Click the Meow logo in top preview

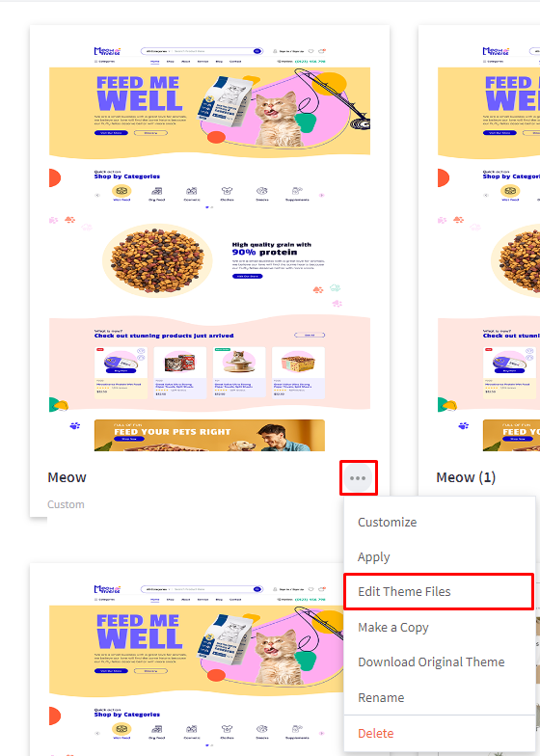(x=108, y=50)
